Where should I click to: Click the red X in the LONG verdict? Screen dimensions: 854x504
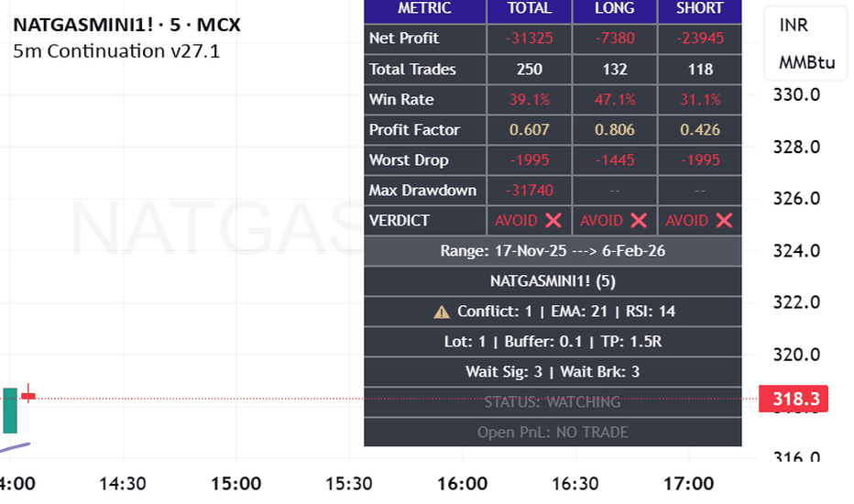639,220
